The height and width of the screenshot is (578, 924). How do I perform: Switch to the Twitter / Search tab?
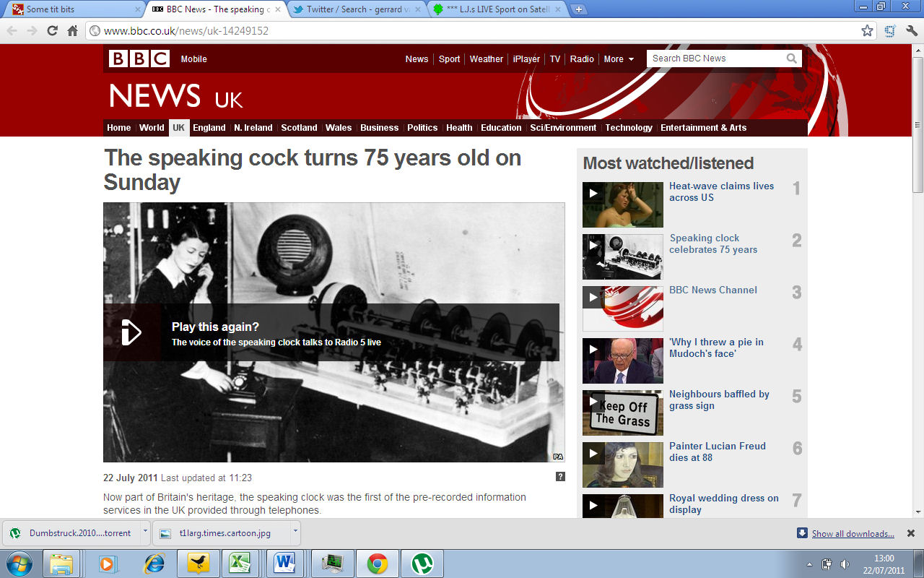357,9
